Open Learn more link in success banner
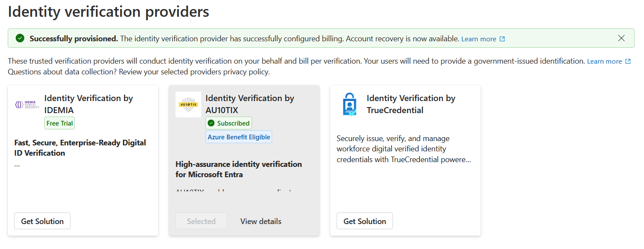Screen dimensions: 644x249 (478, 39)
